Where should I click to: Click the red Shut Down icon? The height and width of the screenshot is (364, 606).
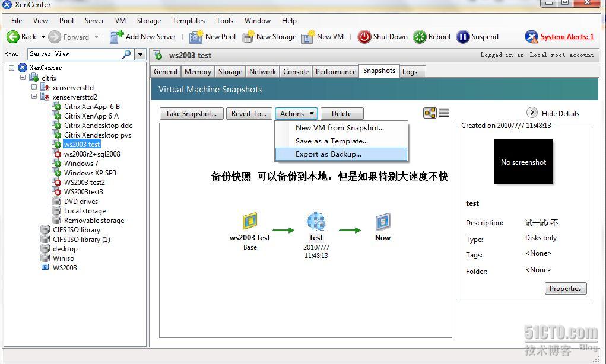tap(364, 37)
